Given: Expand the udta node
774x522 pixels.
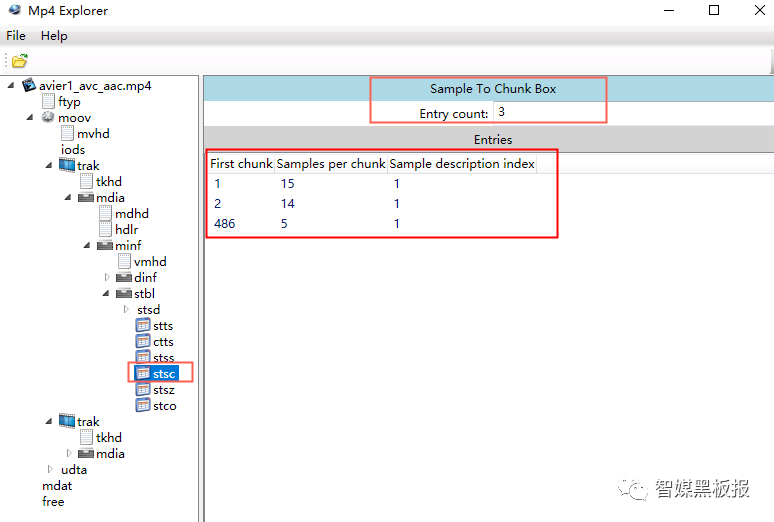Looking at the screenshot, I should click(x=50, y=469).
